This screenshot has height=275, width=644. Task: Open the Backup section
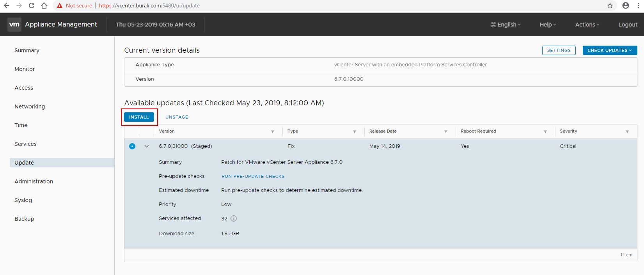tap(24, 219)
